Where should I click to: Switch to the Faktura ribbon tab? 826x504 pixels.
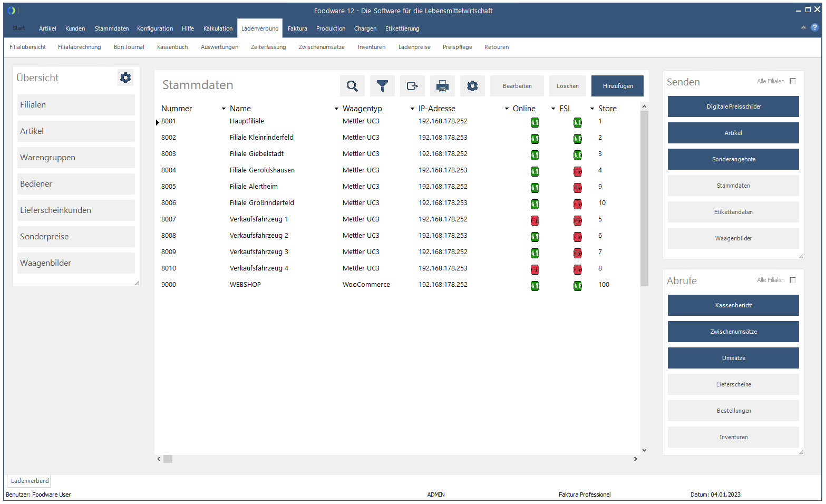pos(297,28)
